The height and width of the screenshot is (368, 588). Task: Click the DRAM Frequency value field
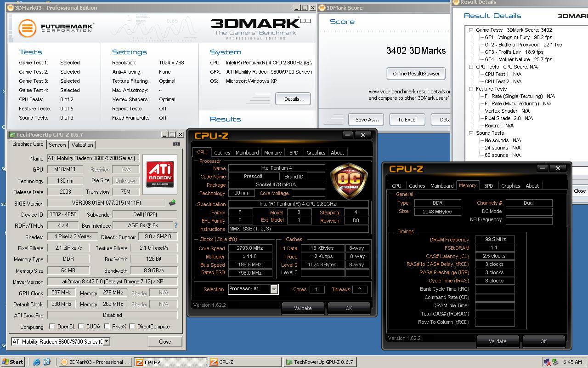(494, 239)
